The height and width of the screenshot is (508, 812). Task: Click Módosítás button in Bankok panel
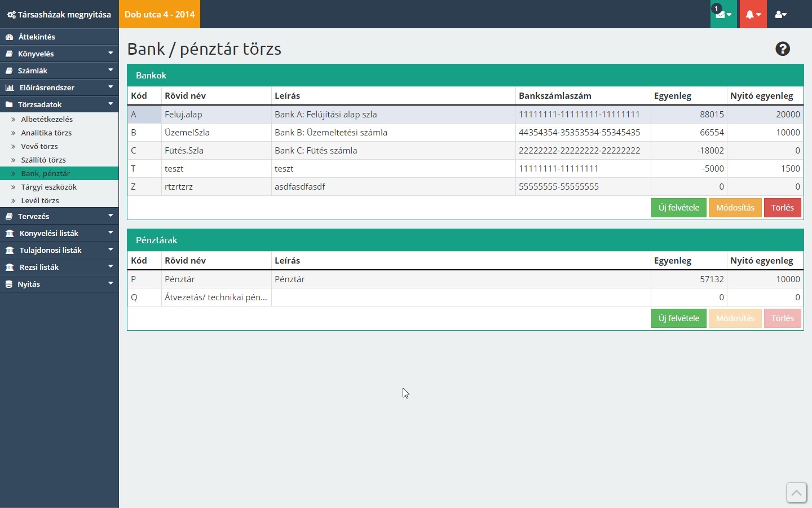tap(735, 208)
